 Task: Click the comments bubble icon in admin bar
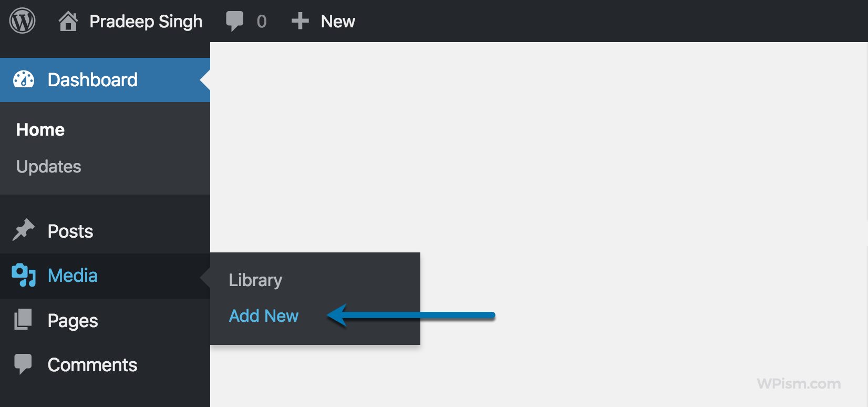235,21
